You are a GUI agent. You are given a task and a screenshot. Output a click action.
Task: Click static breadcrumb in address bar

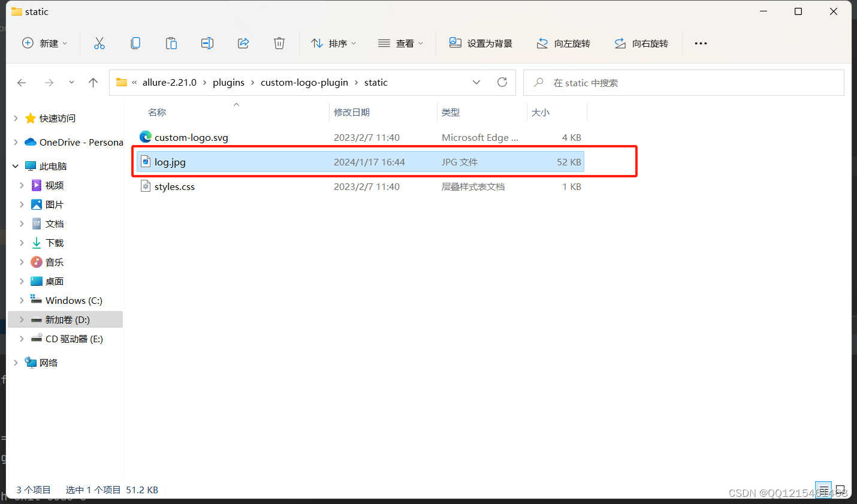(376, 83)
